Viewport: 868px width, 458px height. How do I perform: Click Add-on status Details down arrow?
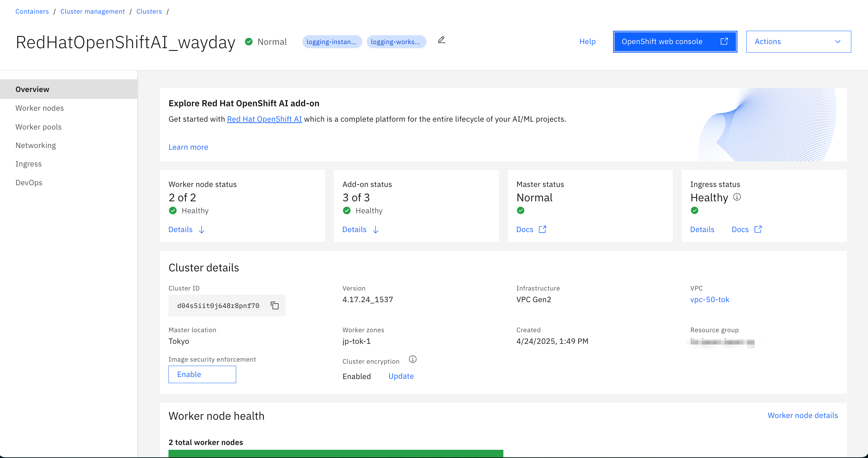[376, 230]
